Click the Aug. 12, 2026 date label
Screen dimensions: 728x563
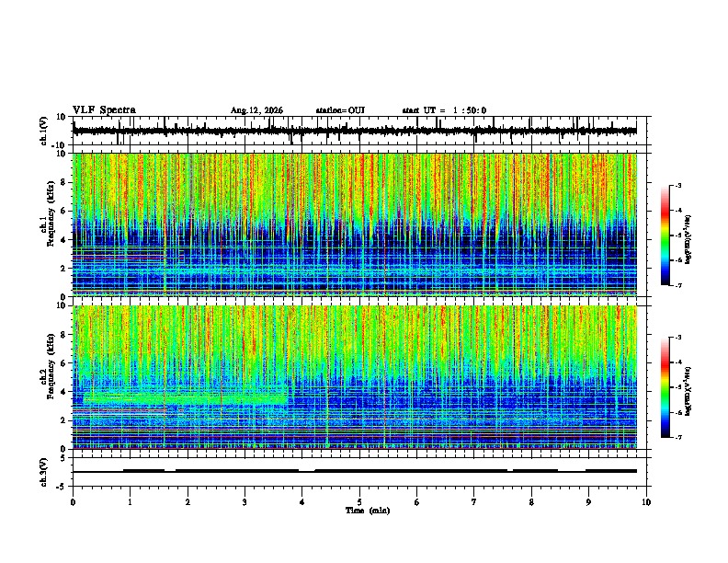pos(256,110)
